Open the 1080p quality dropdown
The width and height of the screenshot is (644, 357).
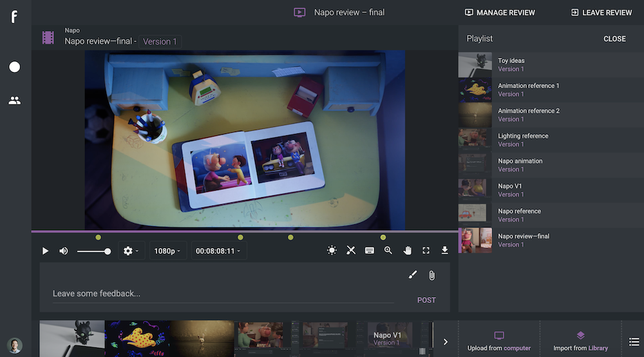[167, 251]
